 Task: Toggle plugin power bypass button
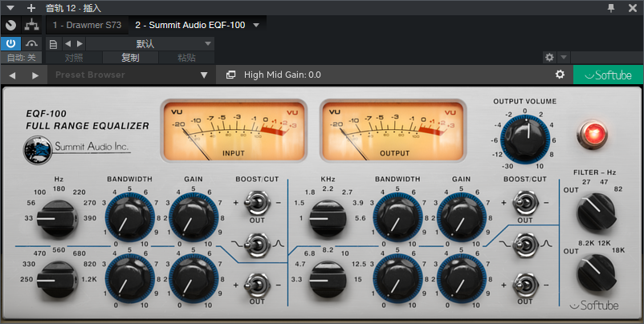tap(10, 43)
